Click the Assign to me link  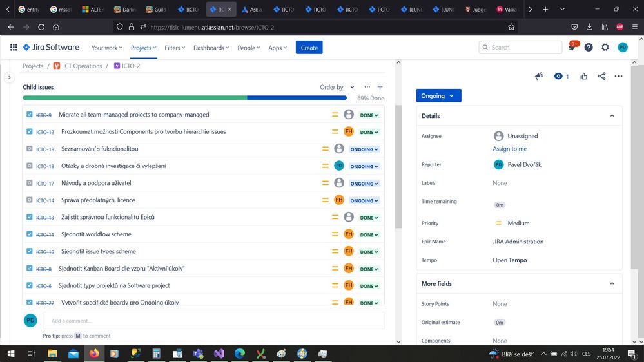510,149
